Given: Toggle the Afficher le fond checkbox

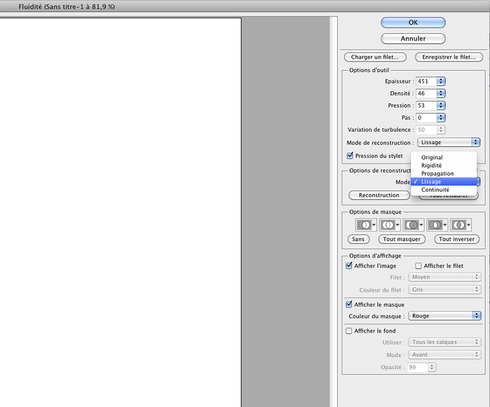Looking at the screenshot, I should (349, 331).
